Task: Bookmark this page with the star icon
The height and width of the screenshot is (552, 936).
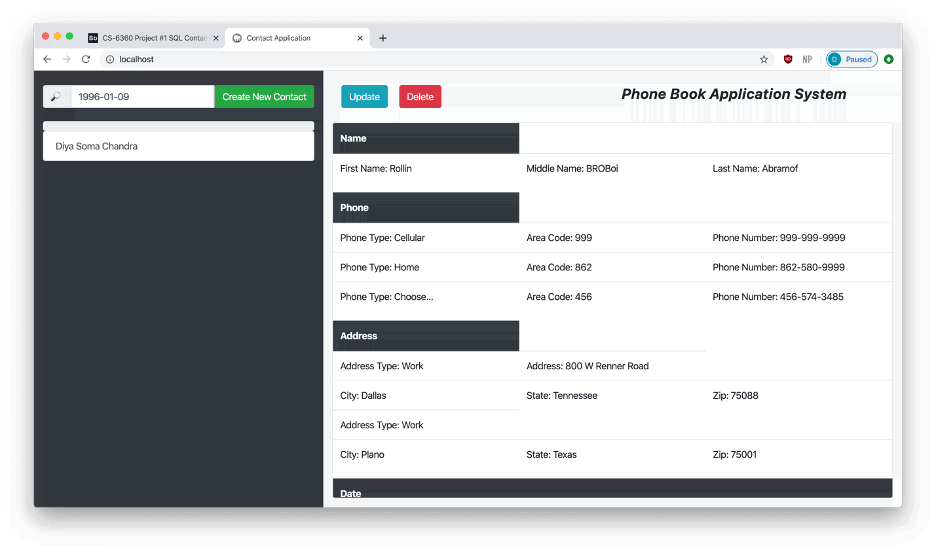Action: (764, 59)
